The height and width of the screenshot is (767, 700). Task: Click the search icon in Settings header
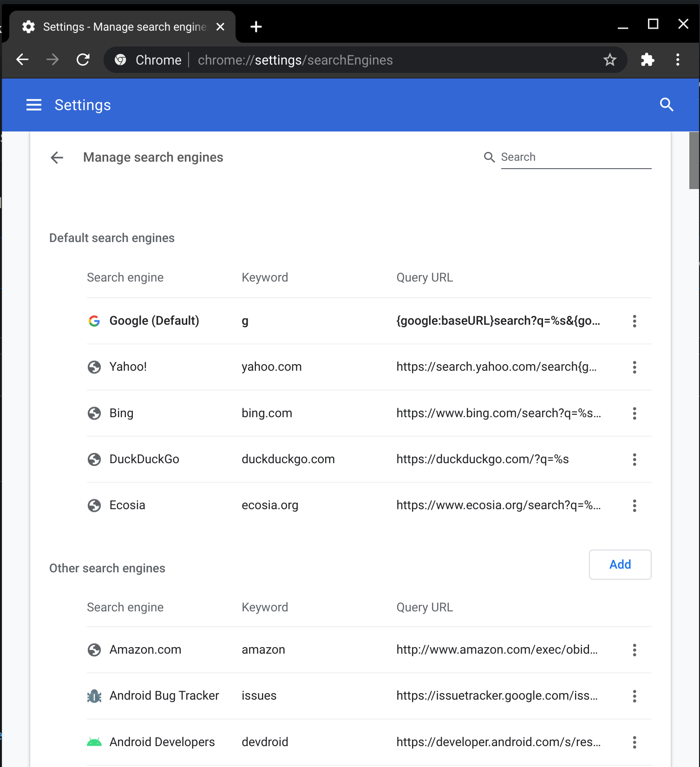click(667, 105)
